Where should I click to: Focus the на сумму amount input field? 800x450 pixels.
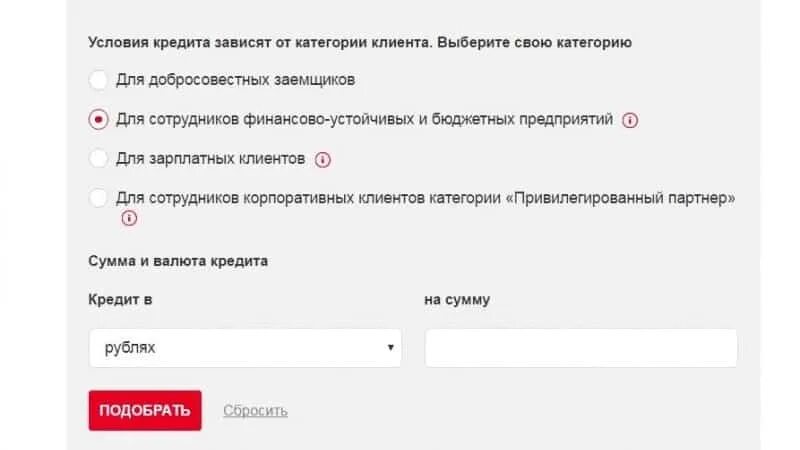581,348
